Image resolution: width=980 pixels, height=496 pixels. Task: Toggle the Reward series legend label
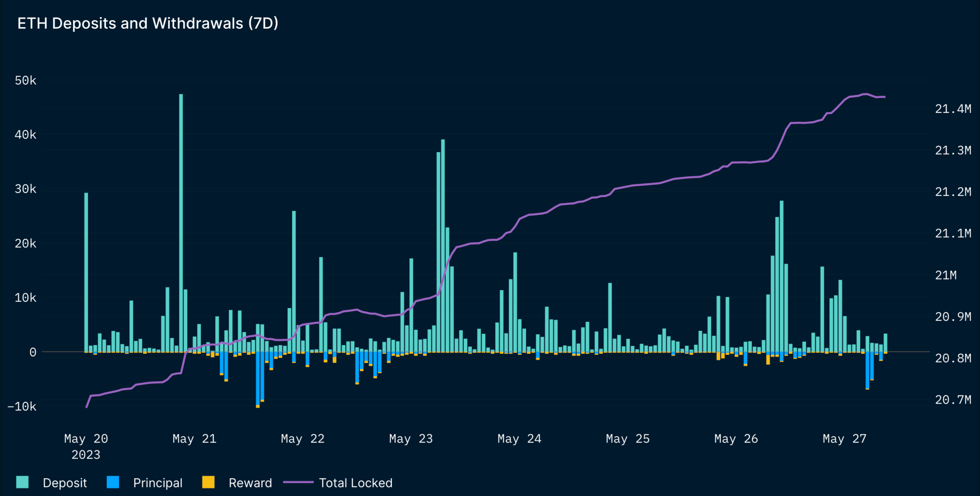point(250,483)
